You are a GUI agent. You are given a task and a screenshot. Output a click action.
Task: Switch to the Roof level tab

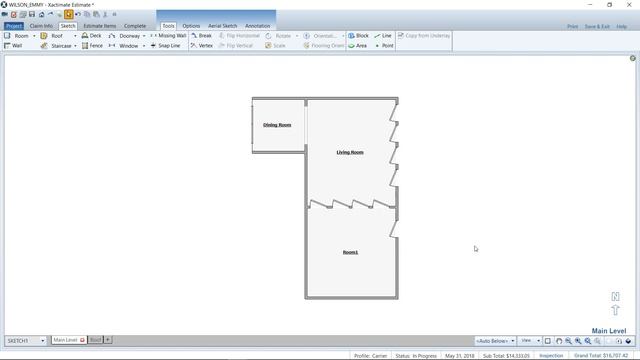95,340
